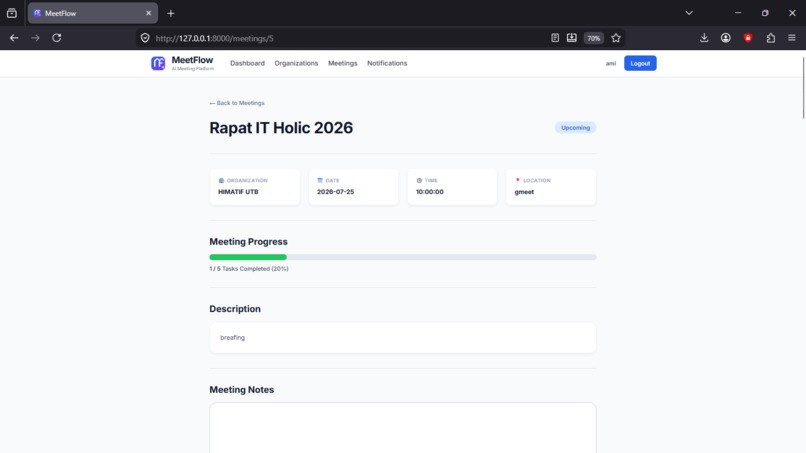
Task: Click the 'breafing' description text
Action: [232, 338]
